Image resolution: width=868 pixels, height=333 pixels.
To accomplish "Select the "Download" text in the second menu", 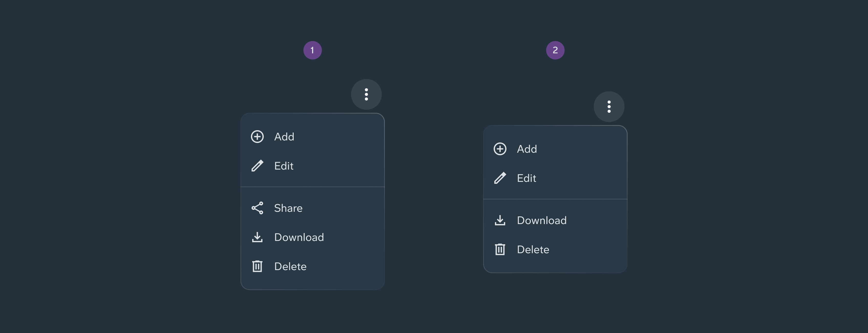I will pyautogui.click(x=542, y=220).
